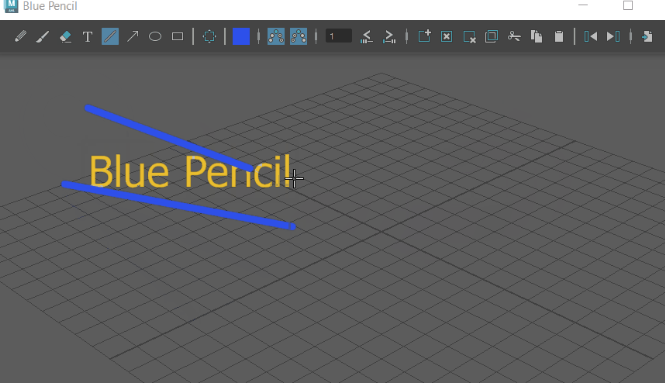
Task: Select the Pencil drawing tool
Action: coord(20,36)
